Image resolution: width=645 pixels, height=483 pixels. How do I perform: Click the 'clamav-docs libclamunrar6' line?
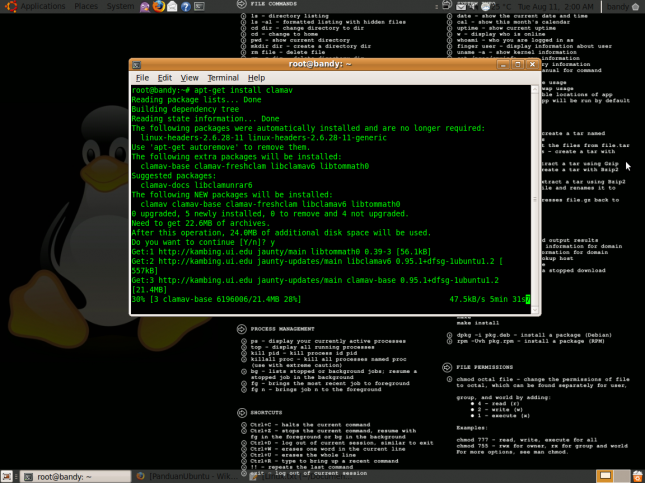tap(197, 185)
